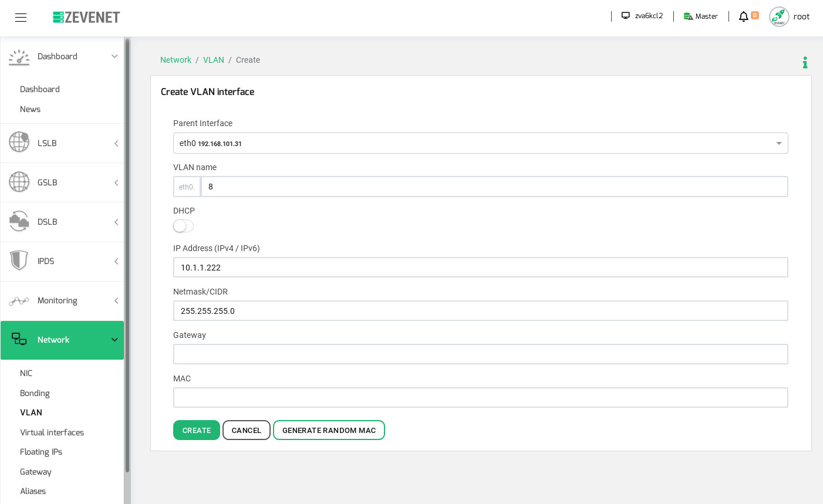The image size is (823, 504).
Task: Go to the NIC menu item
Action: tap(26, 373)
